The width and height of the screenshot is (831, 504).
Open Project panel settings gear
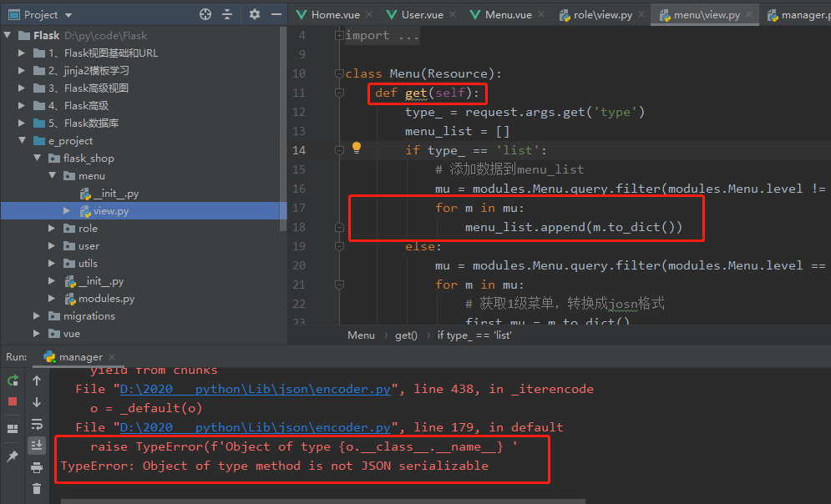[255, 14]
